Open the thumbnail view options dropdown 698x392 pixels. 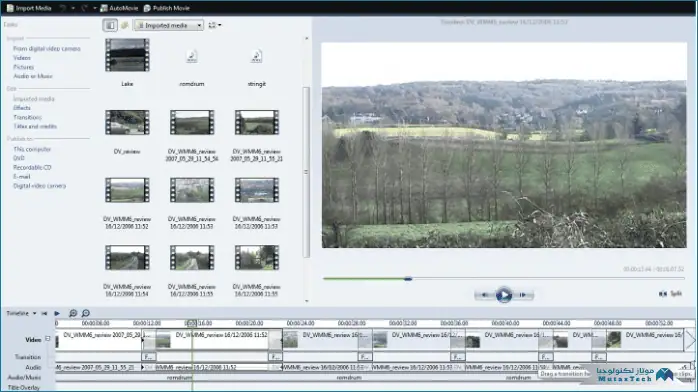(215, 25)
